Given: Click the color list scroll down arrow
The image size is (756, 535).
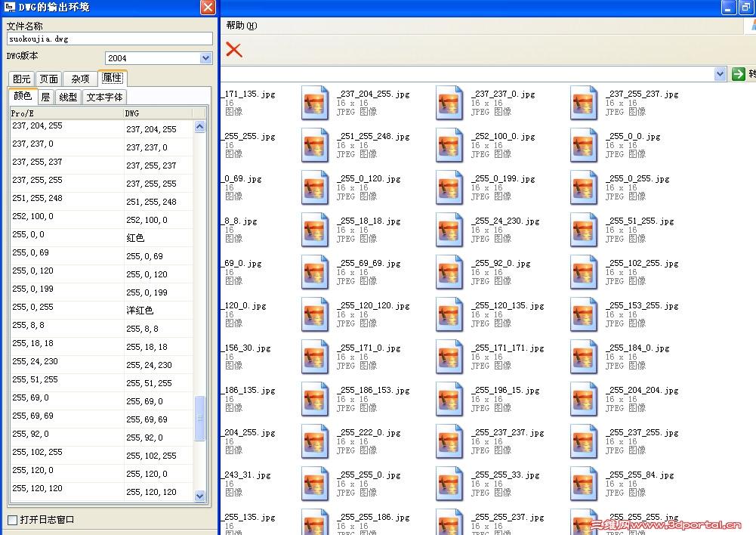Looking at the screenshot, I should [x=199, y=496].
